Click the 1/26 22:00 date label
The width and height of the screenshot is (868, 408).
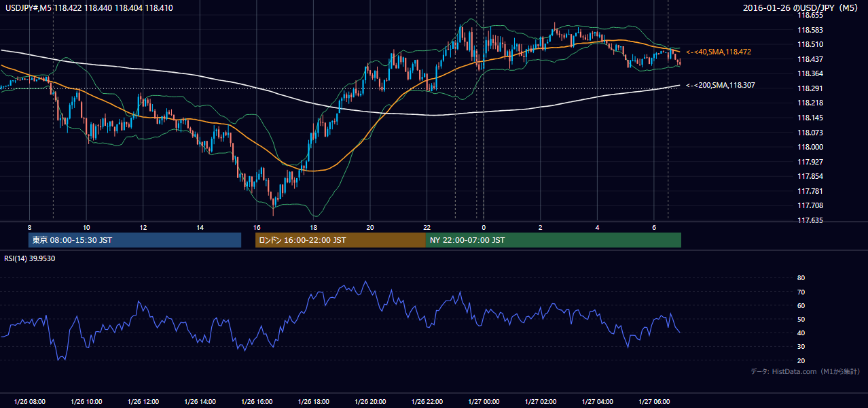click(x=427, y=401)
